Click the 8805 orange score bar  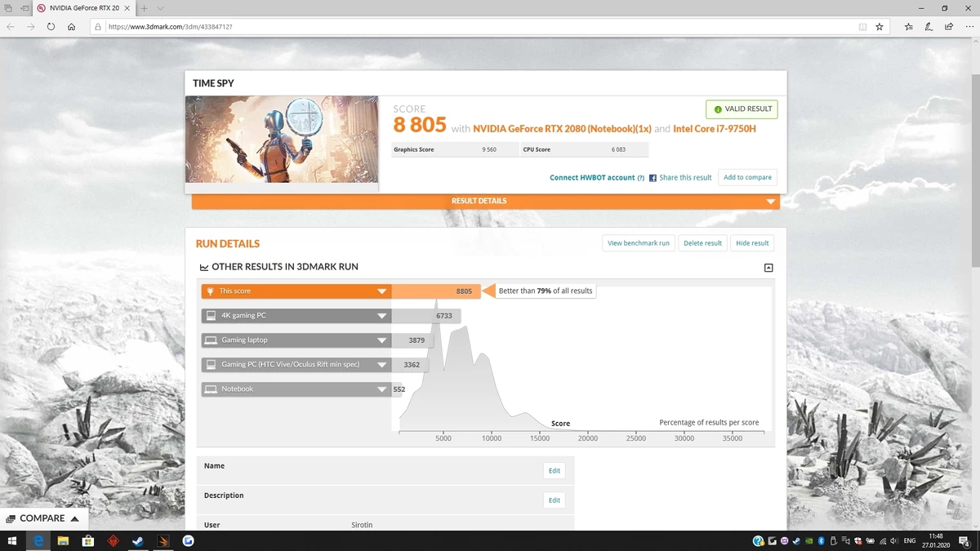click(436, 291)
